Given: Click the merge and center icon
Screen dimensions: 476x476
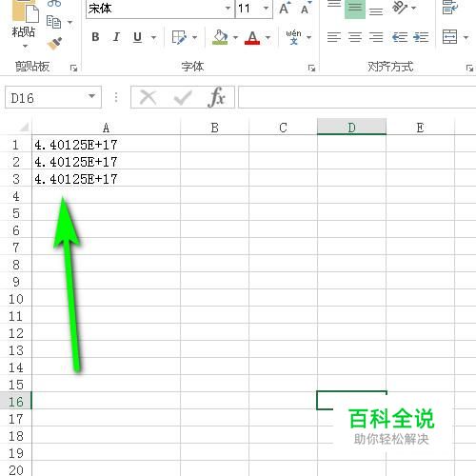Looking at the screenshot, I should point(450,37).
